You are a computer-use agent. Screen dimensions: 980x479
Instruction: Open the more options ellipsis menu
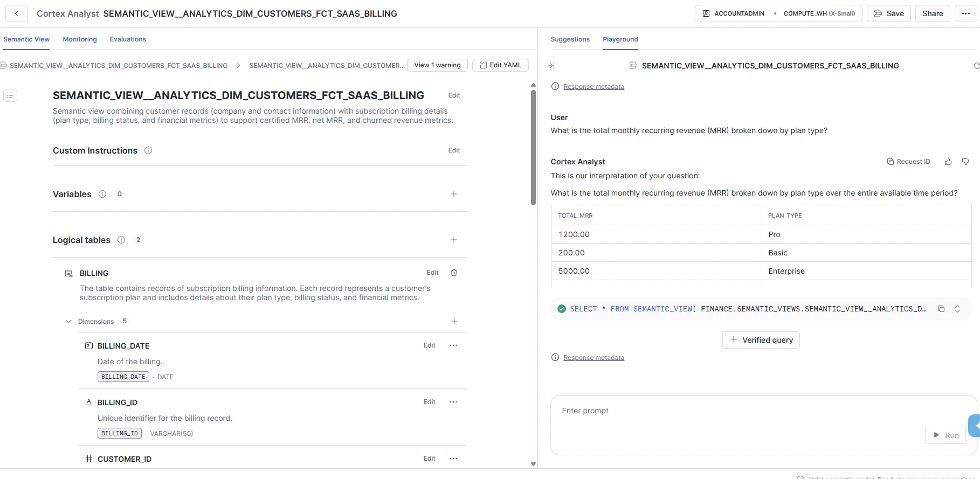pos(965,13)
